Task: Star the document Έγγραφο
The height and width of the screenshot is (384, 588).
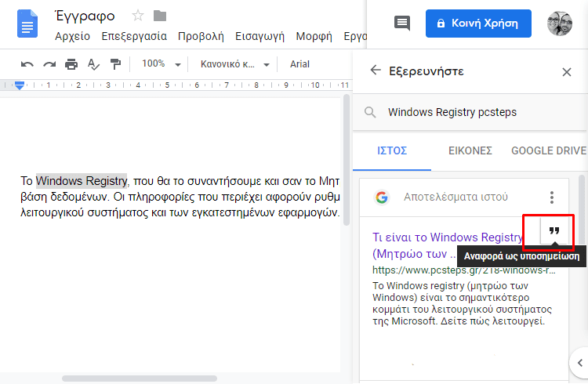Action: (x=138, y=16)
